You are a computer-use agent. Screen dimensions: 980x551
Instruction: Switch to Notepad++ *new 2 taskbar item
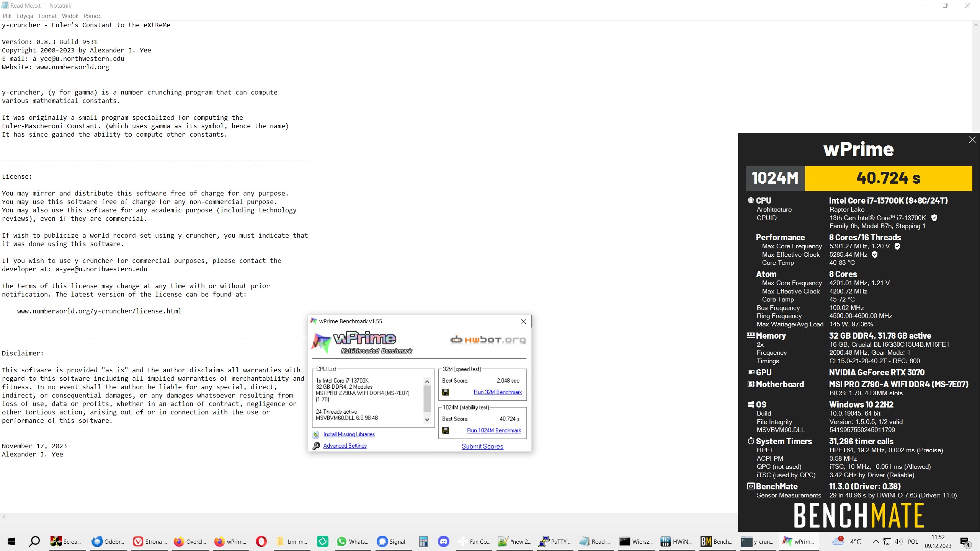coord(515,541)
